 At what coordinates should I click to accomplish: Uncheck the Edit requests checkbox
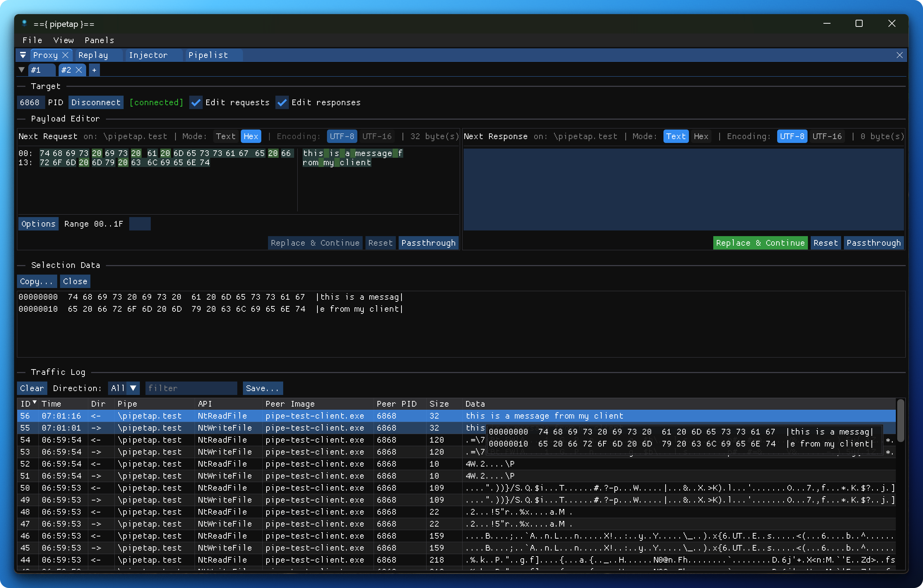pyautogui.click(x=196, y=102)
